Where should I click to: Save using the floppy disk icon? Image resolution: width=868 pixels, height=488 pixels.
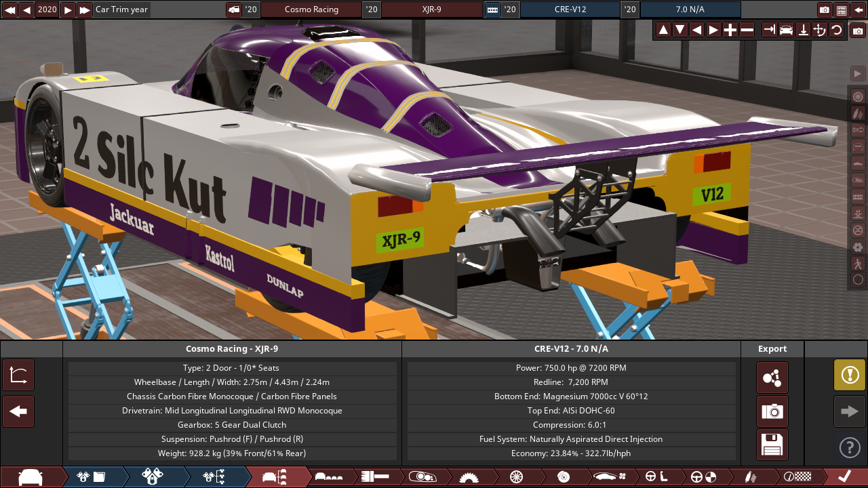(772, 445)
